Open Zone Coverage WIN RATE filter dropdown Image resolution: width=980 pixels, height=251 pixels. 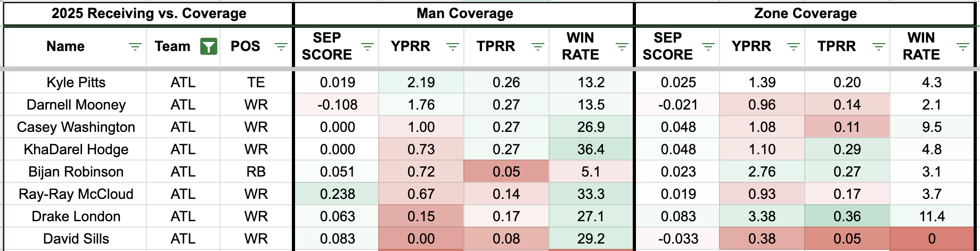(x=962, y=47)
